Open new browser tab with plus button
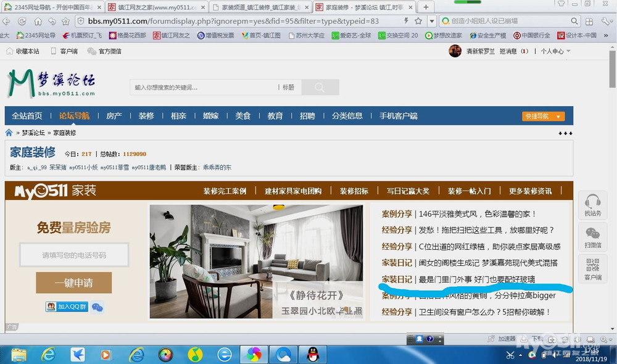This screenshot has height=364, width=617. [x=426, y=7]
